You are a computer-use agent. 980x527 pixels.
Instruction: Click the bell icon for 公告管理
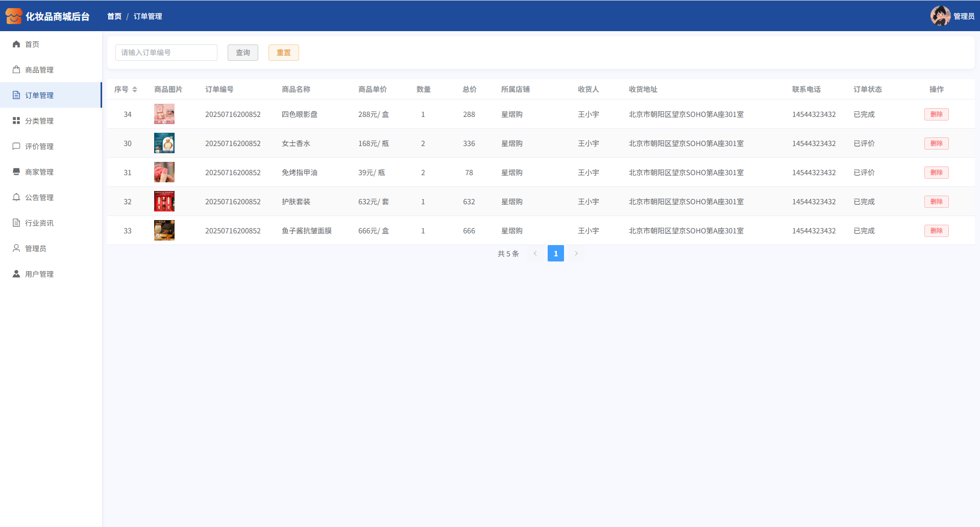coord(16,198)
